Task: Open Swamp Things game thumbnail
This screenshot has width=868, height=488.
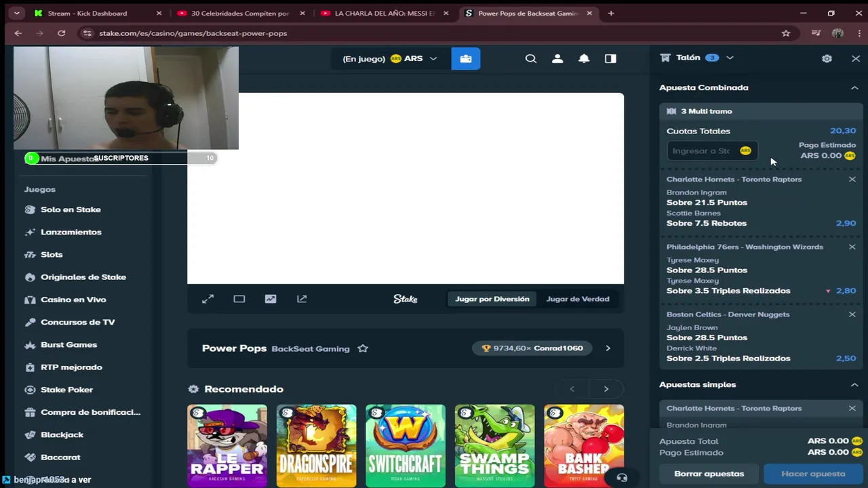Action: tap(495, 446)
